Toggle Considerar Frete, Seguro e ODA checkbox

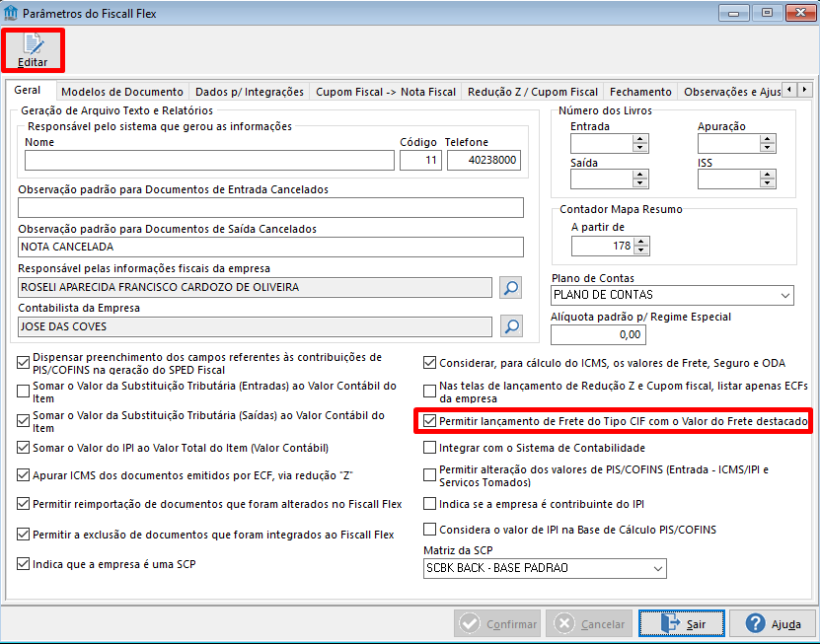pyautogui.click(x=429, y=363)
